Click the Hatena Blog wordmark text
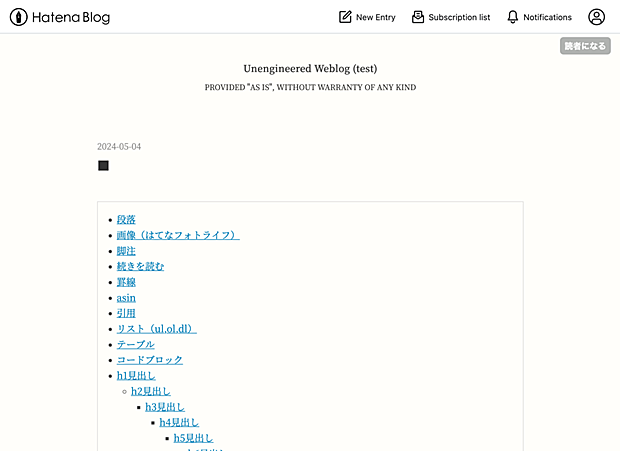The width and height of the screenshot is (620, 451). 71,17
